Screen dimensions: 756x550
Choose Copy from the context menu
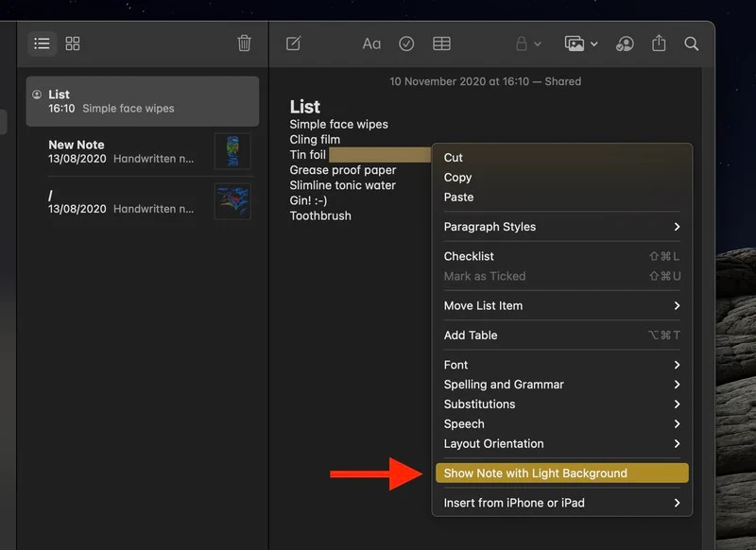458,178
